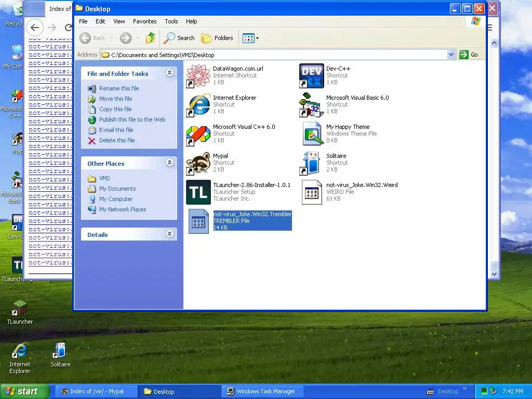The height and width of the screenshot is (399, 532).
Task: Switch to Windows Task Manager taskbar item
Action: [x=262, y=391]
